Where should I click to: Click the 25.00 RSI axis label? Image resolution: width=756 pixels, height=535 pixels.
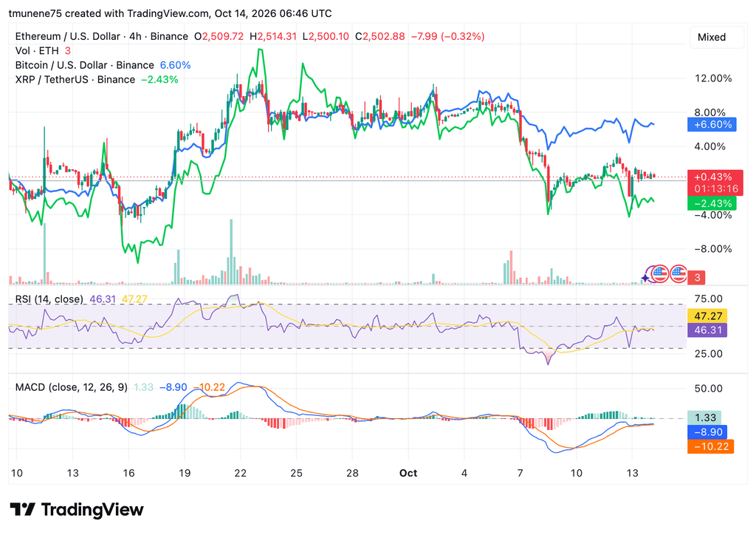pos(708,354)
